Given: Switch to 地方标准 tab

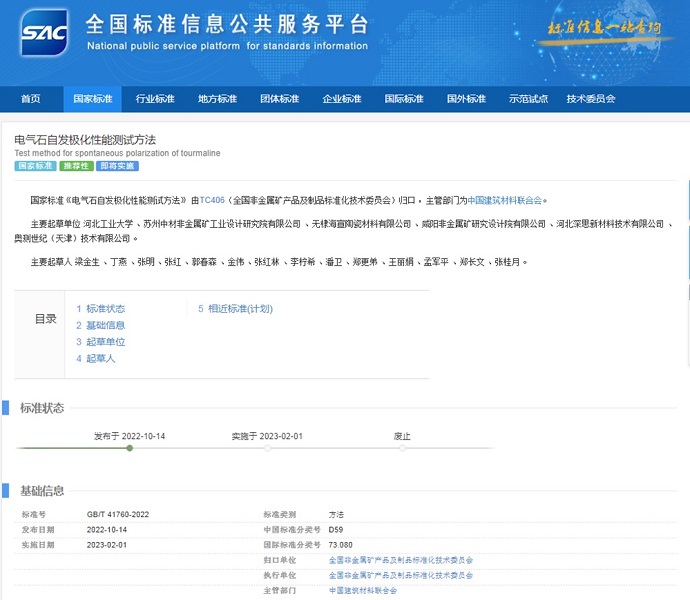Looking at the screenshot, I should (x=217, y=99).
